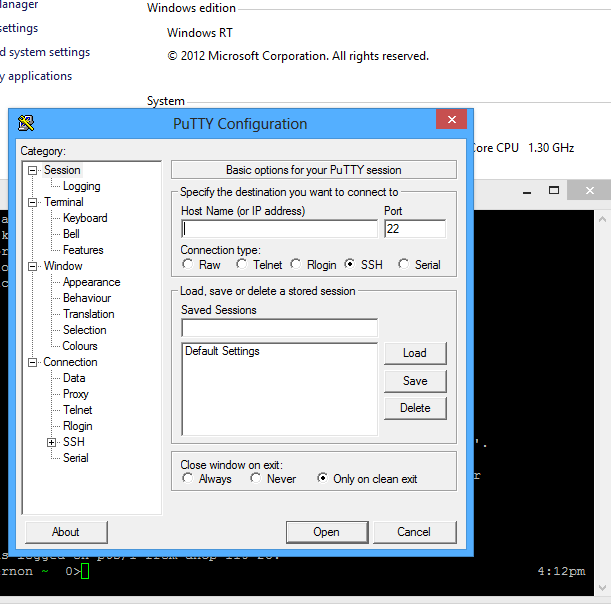
Task: Select the Session category
Action: click(62, 170)
